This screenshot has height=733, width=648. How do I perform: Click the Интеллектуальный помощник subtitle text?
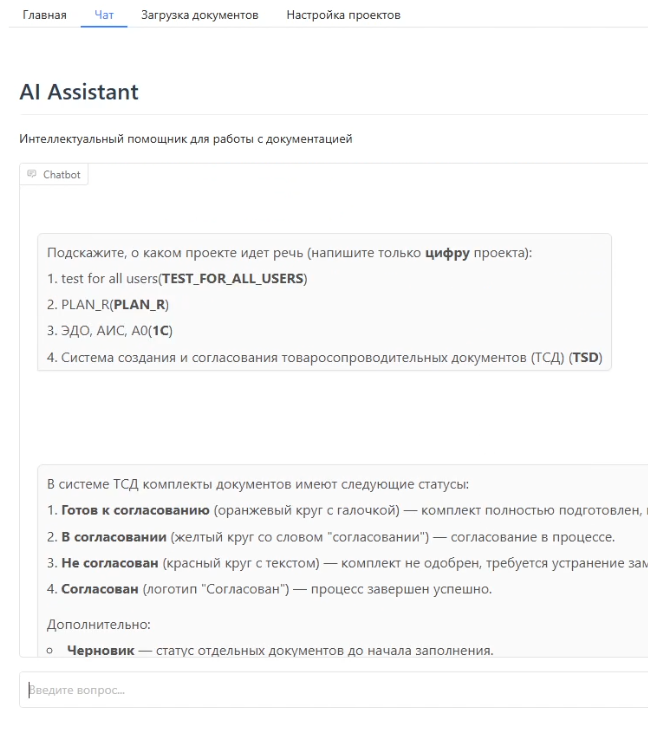[186, 139]
